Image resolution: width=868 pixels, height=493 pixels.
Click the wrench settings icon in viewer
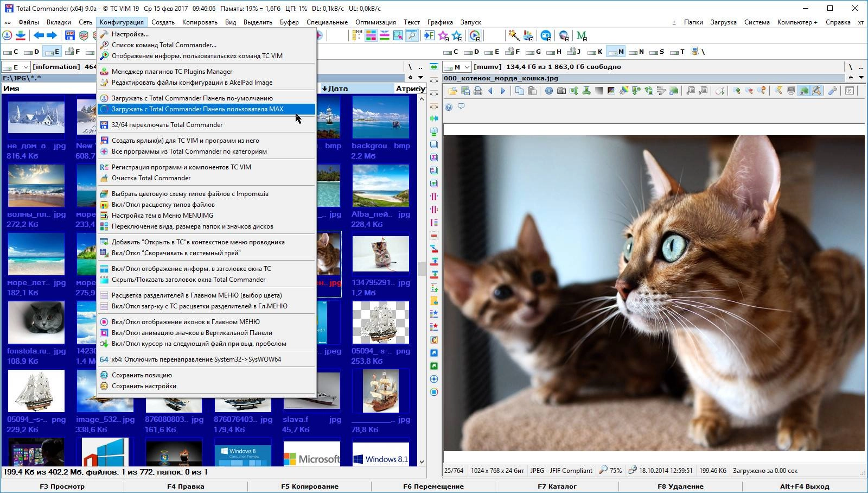tap(832, 91)
